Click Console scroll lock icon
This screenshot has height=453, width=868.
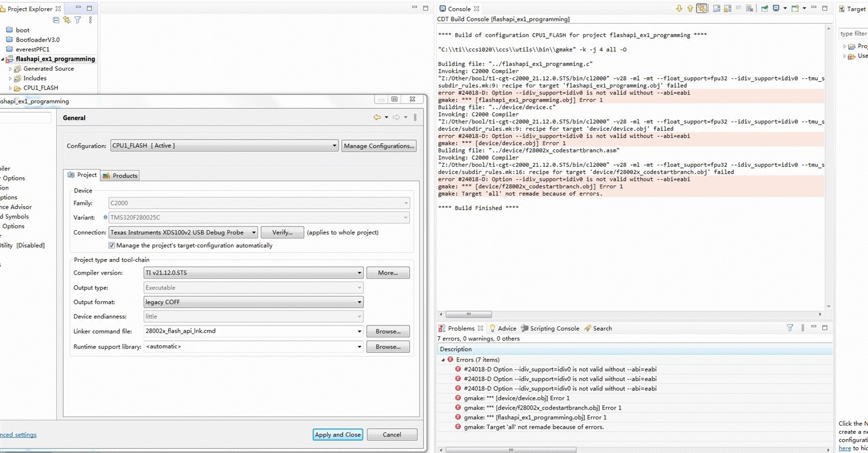pos(727,9)
